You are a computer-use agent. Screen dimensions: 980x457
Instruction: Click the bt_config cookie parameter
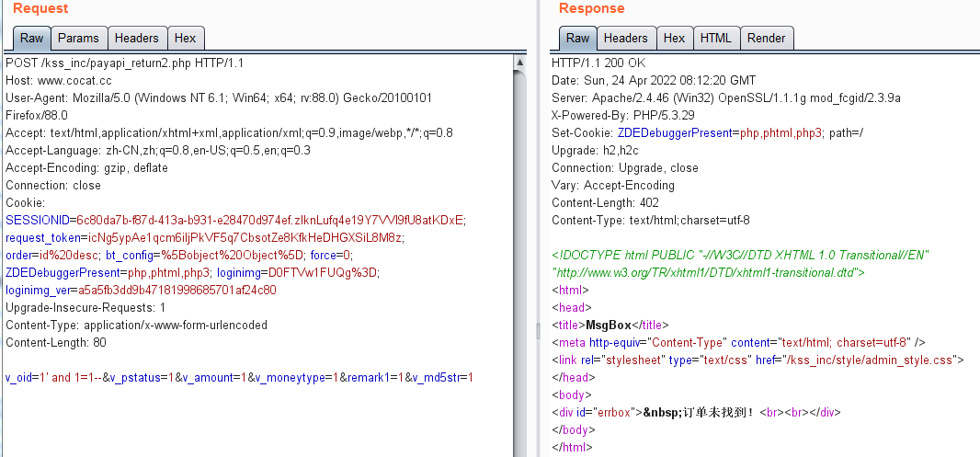[x=206, y=256]
